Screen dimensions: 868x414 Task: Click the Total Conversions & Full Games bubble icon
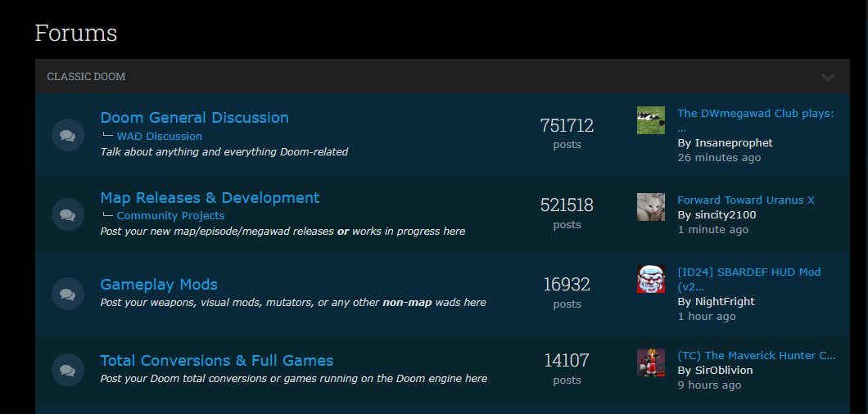(67, 370)
